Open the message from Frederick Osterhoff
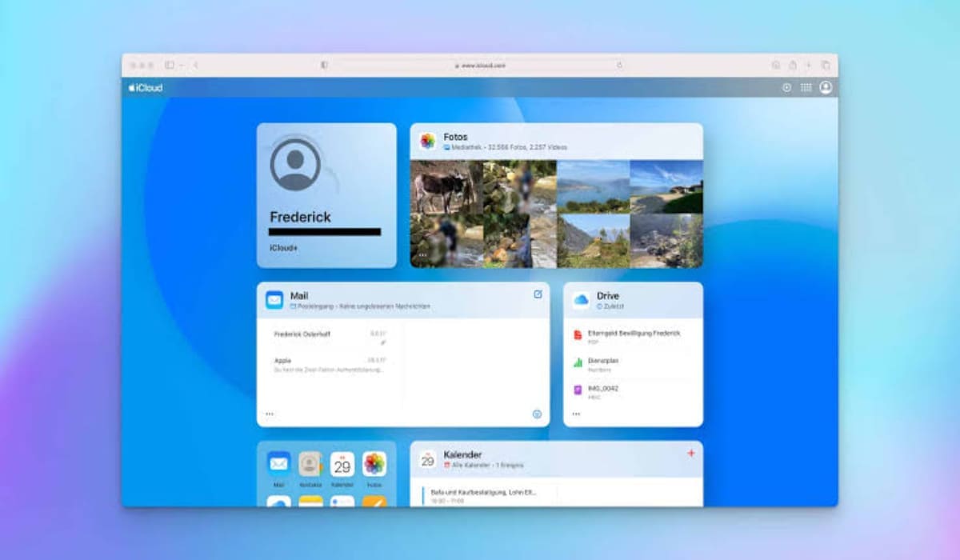The image size is (960, 560). tap(330, 337)
